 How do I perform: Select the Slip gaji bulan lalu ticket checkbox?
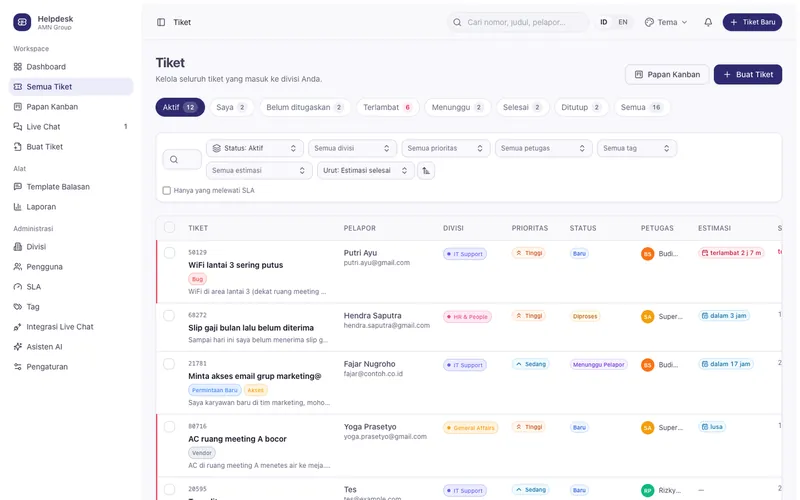(169, 315)
